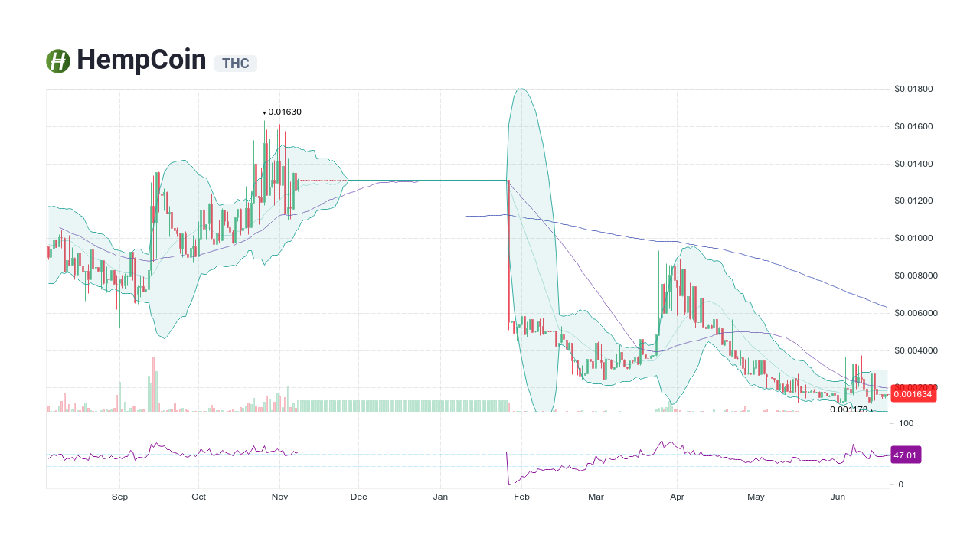Click the HempCoin logo icon

coord(58,61)
